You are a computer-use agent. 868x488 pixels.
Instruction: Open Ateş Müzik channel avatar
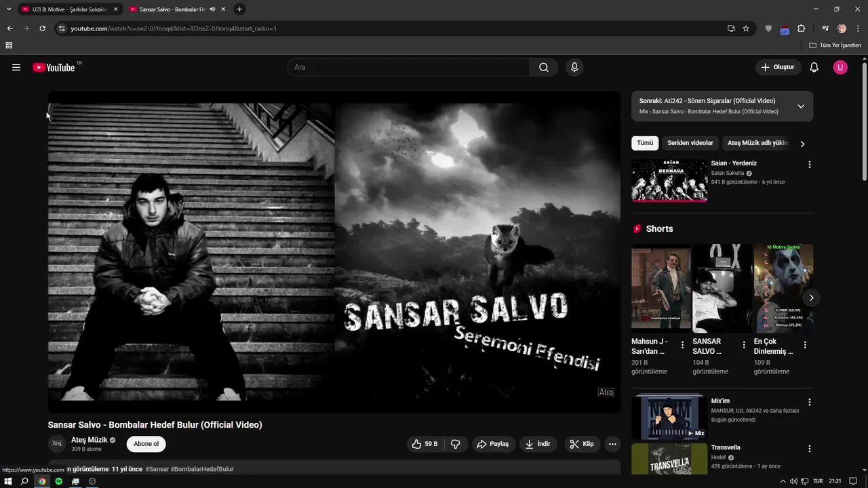point(57,444)
